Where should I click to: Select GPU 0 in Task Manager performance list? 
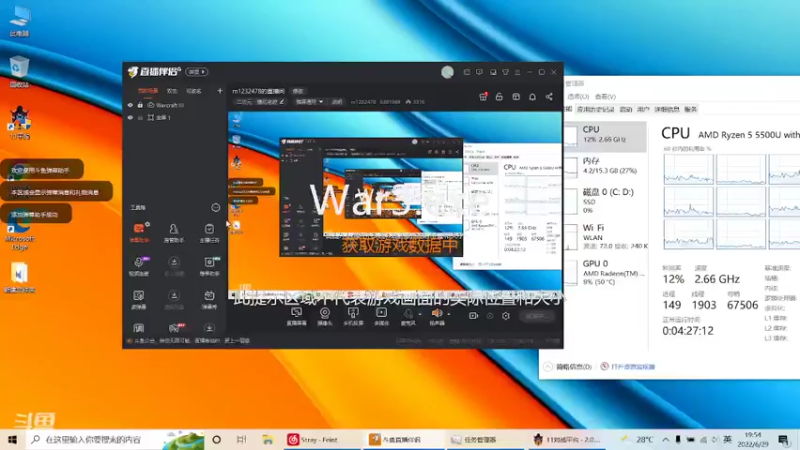(606, 272)
